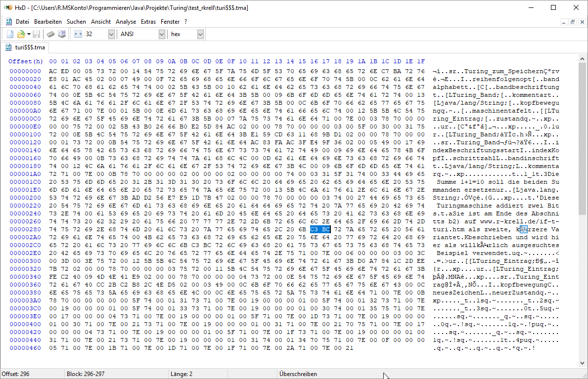588x379 pixels.
Task: Open the Fenster menu
Action: click(x=170, y=22)
